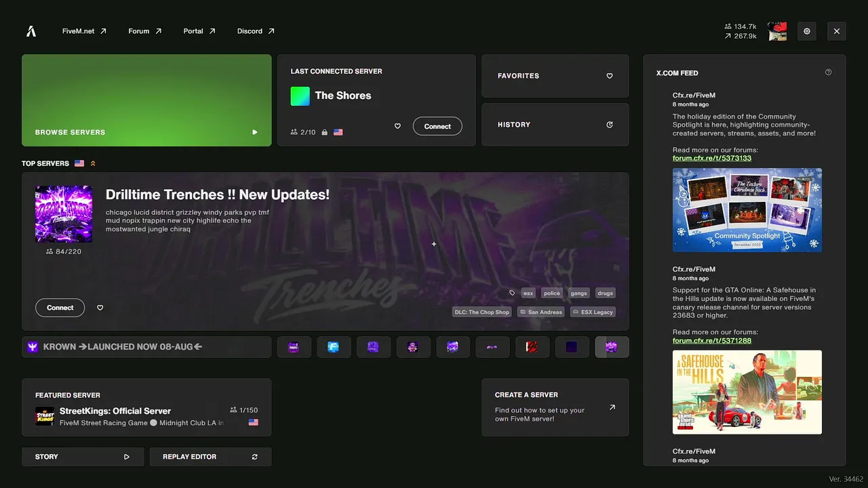Click the 134.7k players online stat
The height and width of the screenshot is (488, 868).
[741, 26]
